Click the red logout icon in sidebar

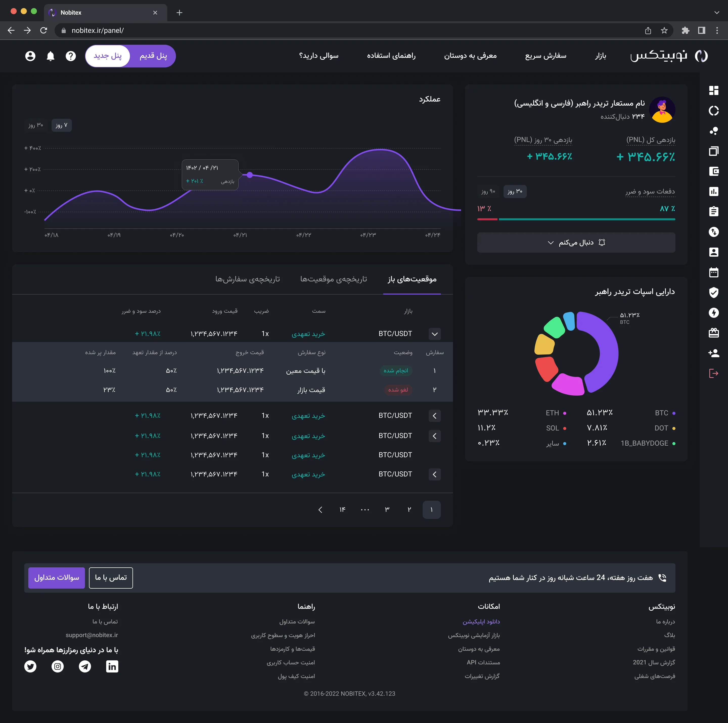point(714,373)
